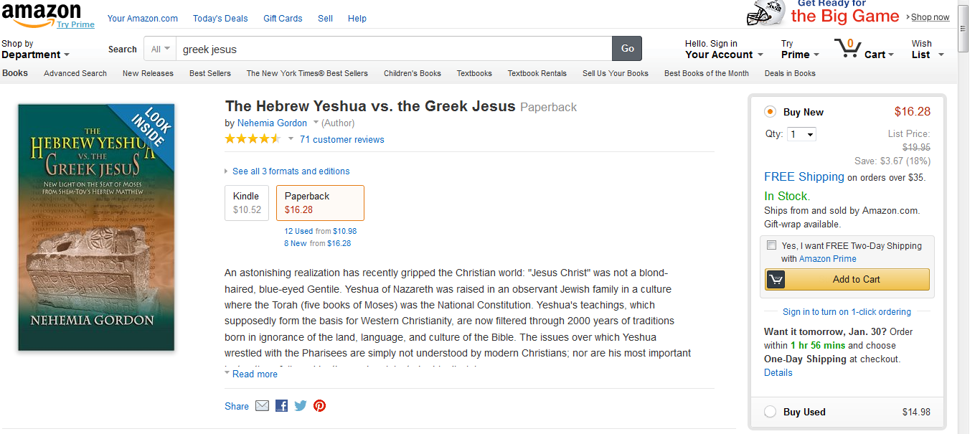Pin this book on Pinterest
The height and width of the screenshot is (434, 980).
pyautogui.click(x=320, y=406)
